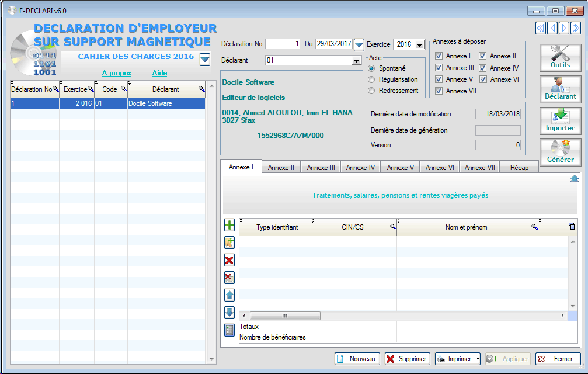Switch to the Annexe III tab
Screen dimensions: 588x374
pos(321,168)
